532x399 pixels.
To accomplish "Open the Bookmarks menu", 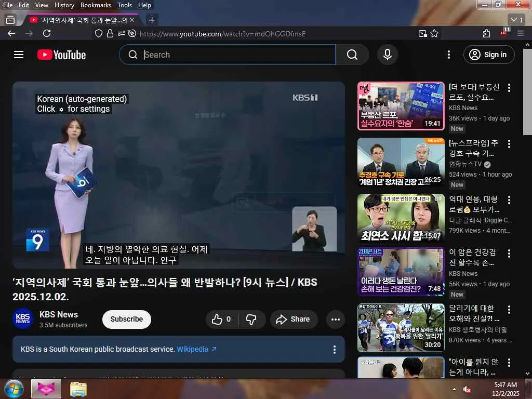I will pyautogui.click(x=96, y=5).
